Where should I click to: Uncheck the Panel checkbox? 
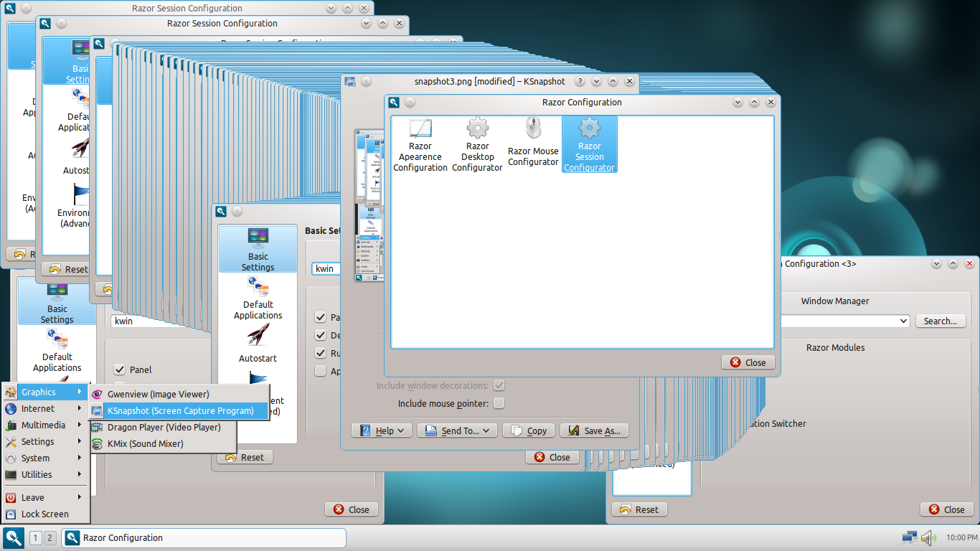pyautogui.click(x=119, y=369)
